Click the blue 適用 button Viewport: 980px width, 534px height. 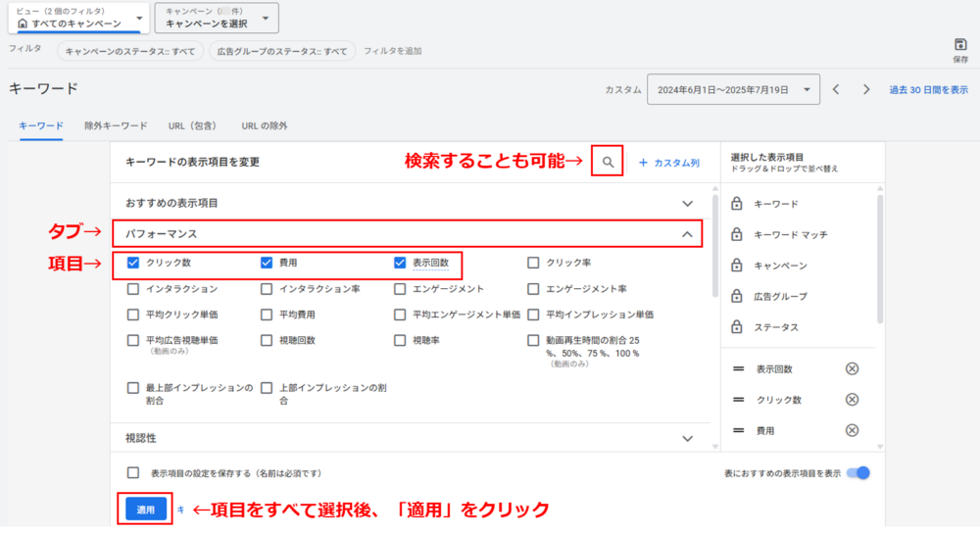tap(145, 510)
